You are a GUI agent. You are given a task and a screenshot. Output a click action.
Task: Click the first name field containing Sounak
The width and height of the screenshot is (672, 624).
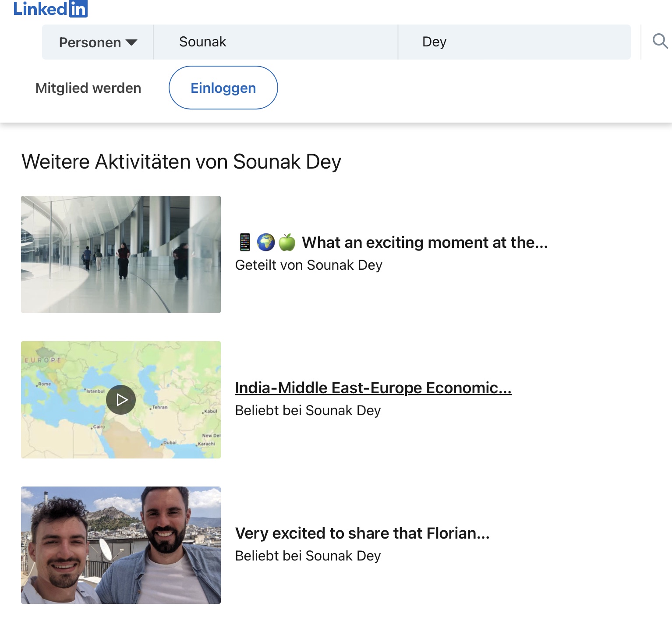click(275, 42)
